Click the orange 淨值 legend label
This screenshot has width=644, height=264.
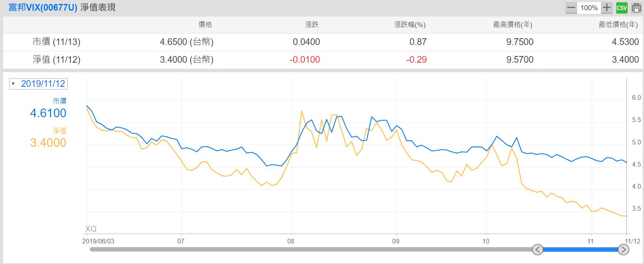click(60, 131)
